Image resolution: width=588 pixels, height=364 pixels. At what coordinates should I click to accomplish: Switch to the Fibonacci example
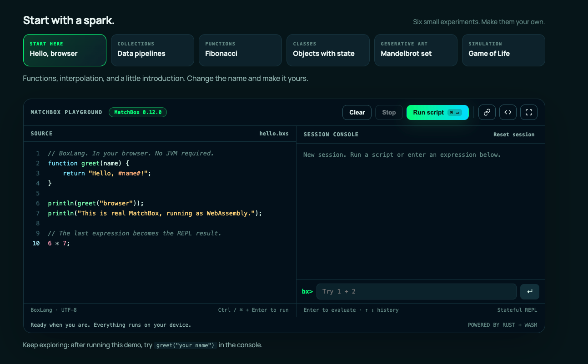[240, 50]
